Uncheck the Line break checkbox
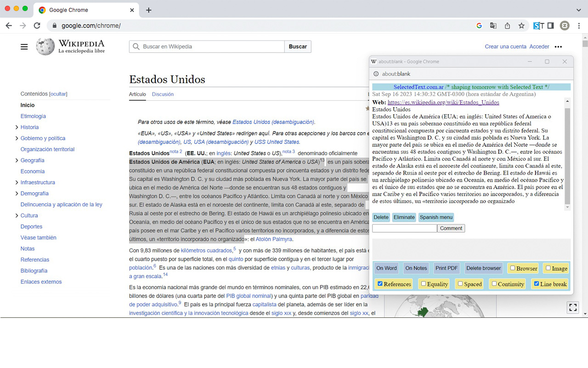 coord(536,284)
